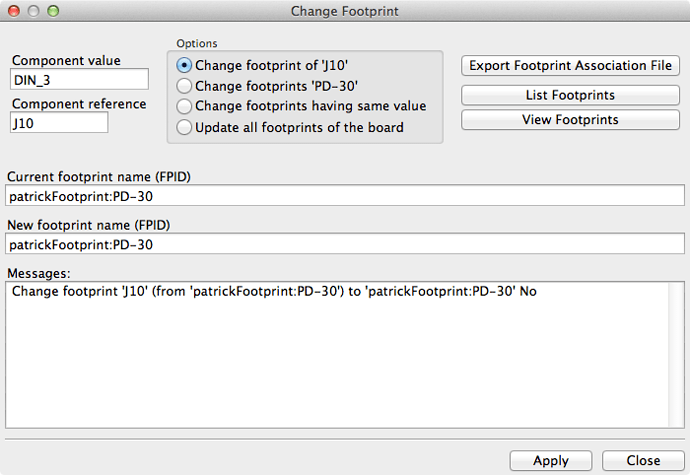The width and height of the screenshot is (690, 475).
Task: Focus the Component reference field J10
Action: (x=59, y=123)
